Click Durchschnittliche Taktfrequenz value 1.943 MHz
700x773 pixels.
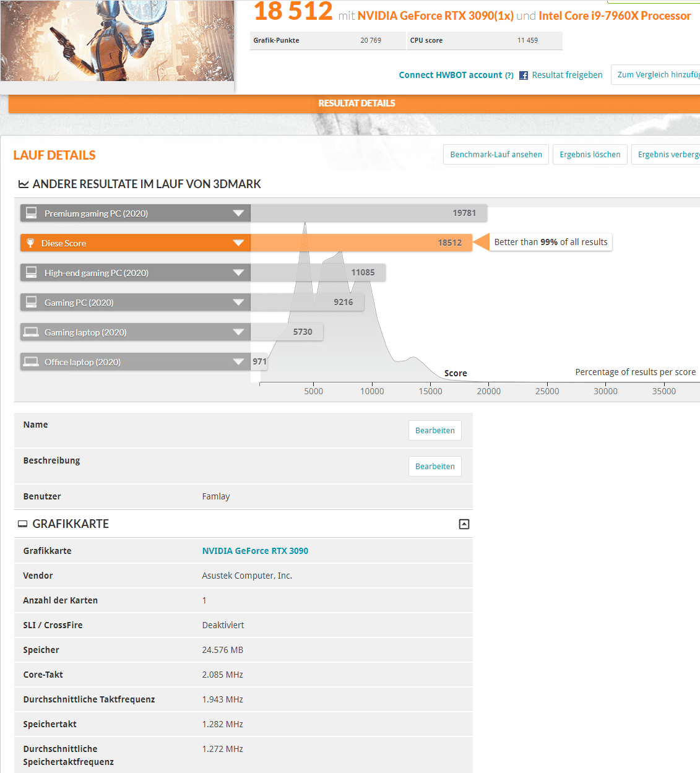[x=223, y=699]
